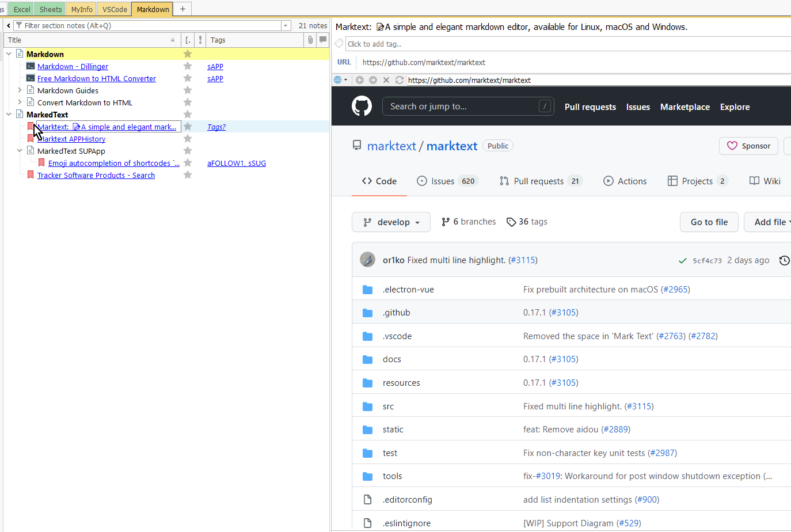Image resolution: width=791 pixels, height=532 pixels.
Task: Click the comments column header icon
Action: point(323,40)
